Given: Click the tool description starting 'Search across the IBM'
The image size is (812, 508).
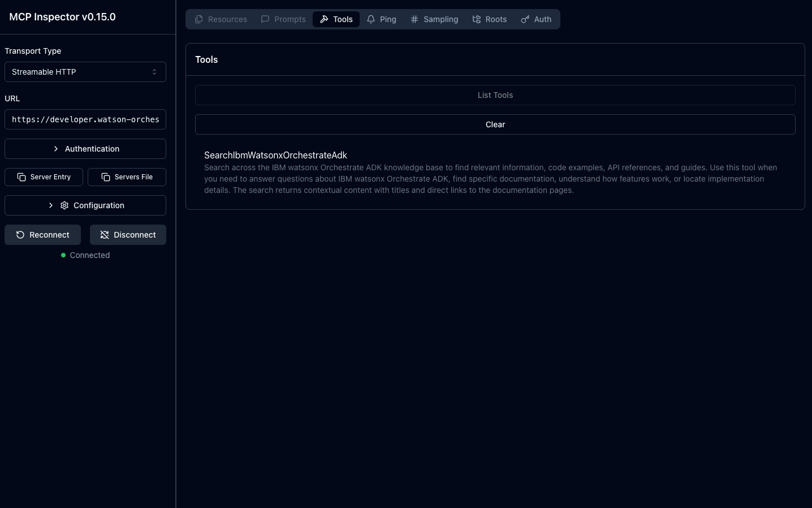Looking at the screenshot, I should (x=491, y=179).
